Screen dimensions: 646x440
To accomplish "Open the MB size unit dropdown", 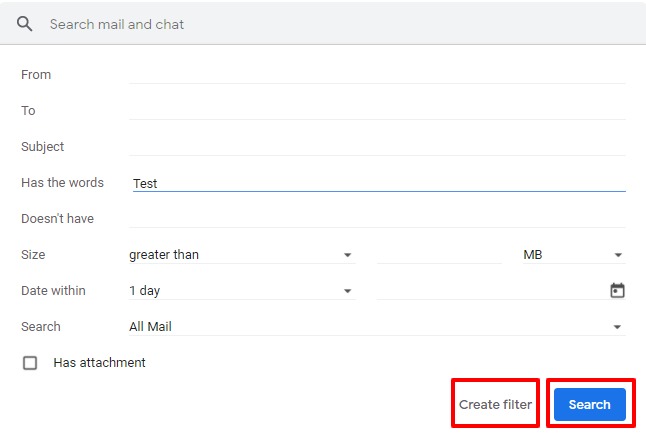I will pos(572,255).
